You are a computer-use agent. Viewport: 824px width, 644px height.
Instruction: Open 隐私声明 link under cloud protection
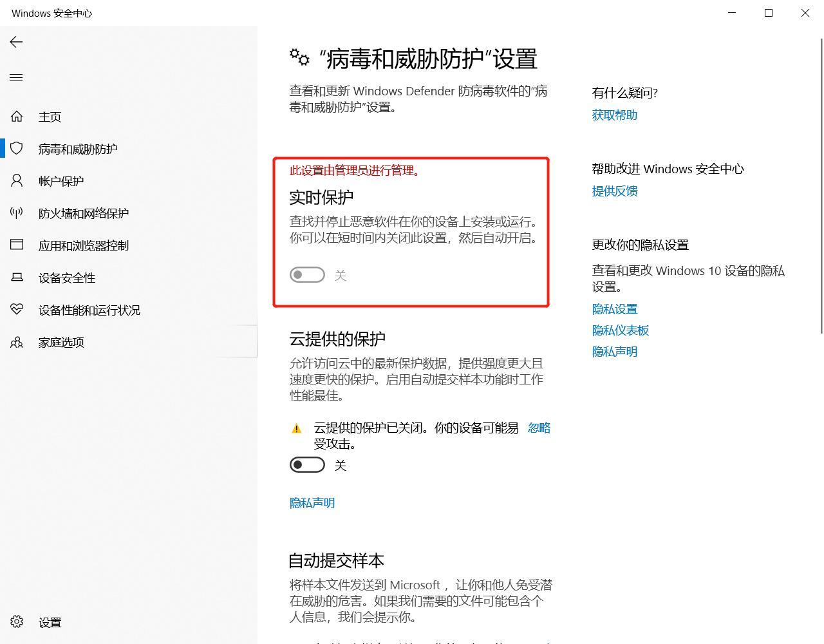coord(312,503)
